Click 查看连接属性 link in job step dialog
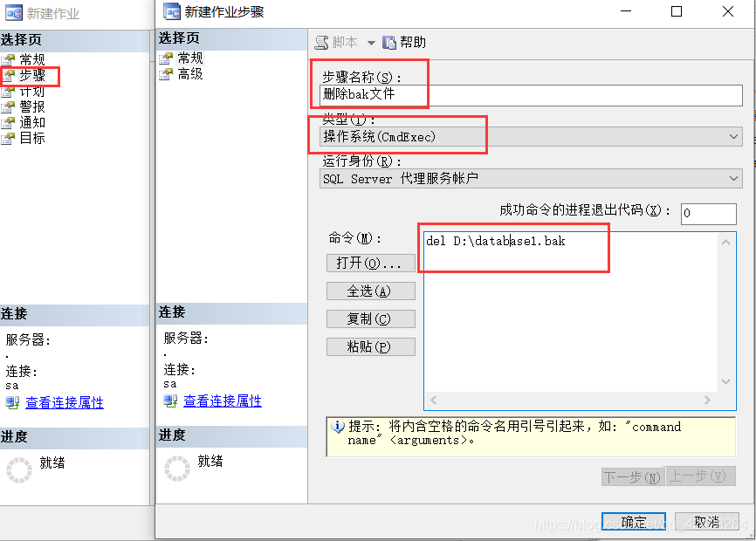 point(223,401)
